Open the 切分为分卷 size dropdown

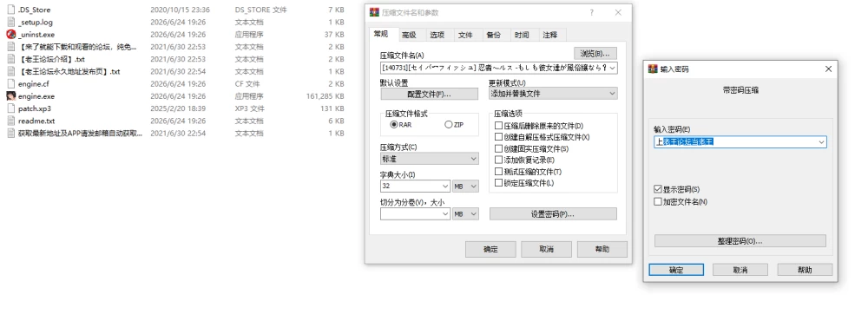pyautogui.click(x=445, y=214)
